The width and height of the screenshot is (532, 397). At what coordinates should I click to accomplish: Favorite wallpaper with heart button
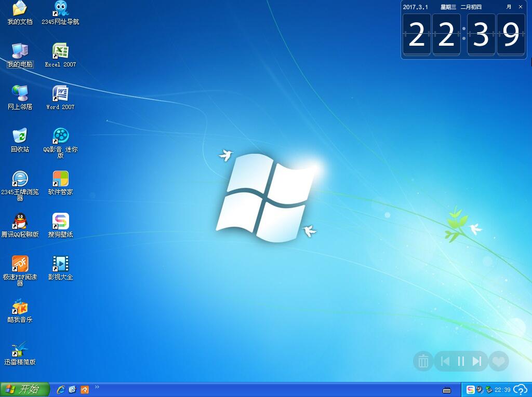[x=499, y=361]
